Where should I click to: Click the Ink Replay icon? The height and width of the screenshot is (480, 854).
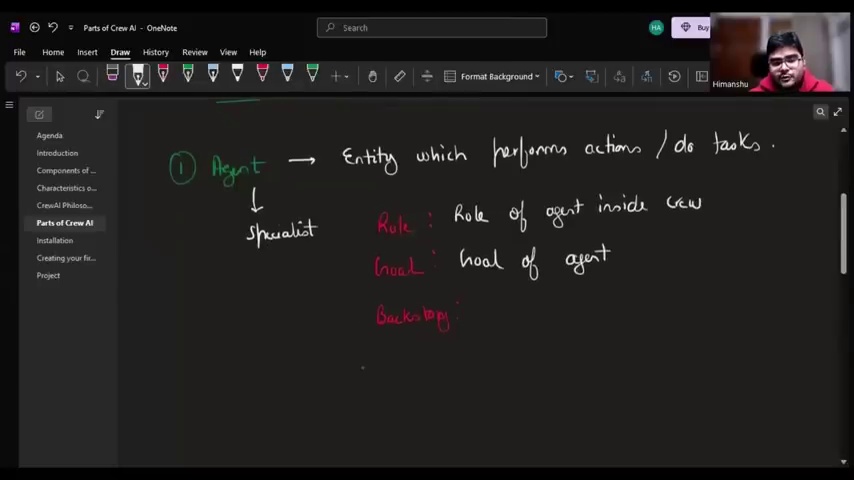pyautogui.click(x=674, y=77)
